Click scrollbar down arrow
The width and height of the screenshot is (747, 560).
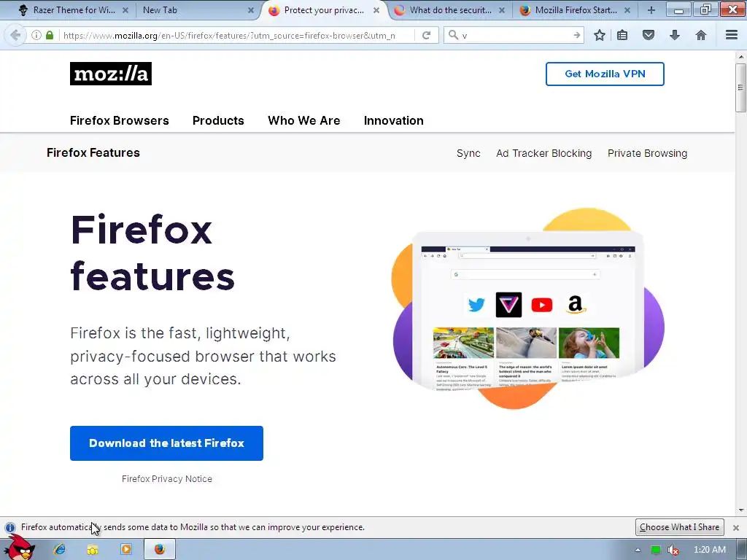click(741, 510)
